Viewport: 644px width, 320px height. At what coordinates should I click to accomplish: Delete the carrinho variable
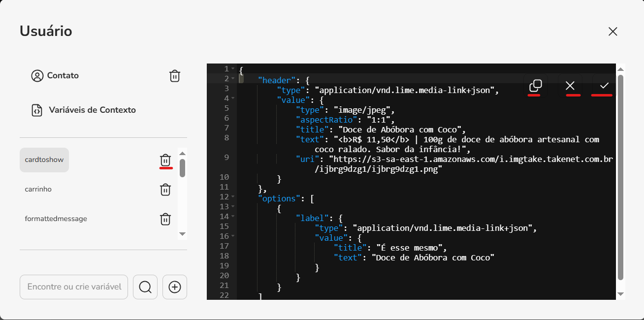[165, 190]
